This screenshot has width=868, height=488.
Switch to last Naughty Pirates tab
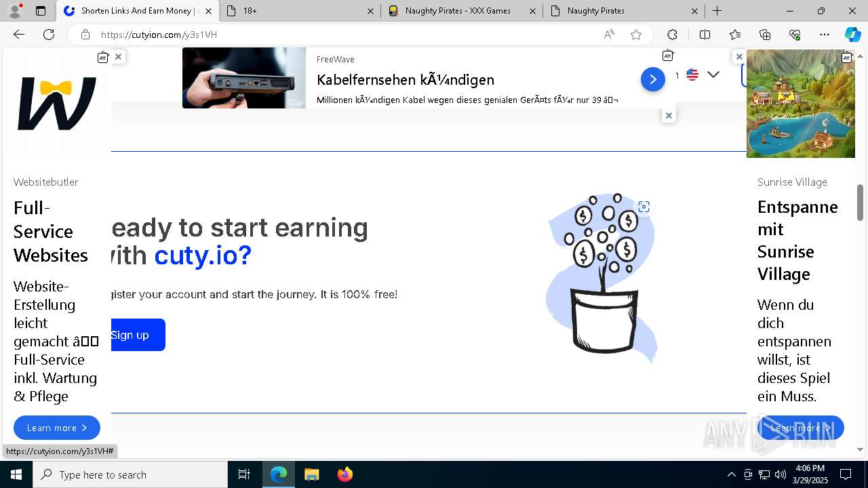point(625,11)
